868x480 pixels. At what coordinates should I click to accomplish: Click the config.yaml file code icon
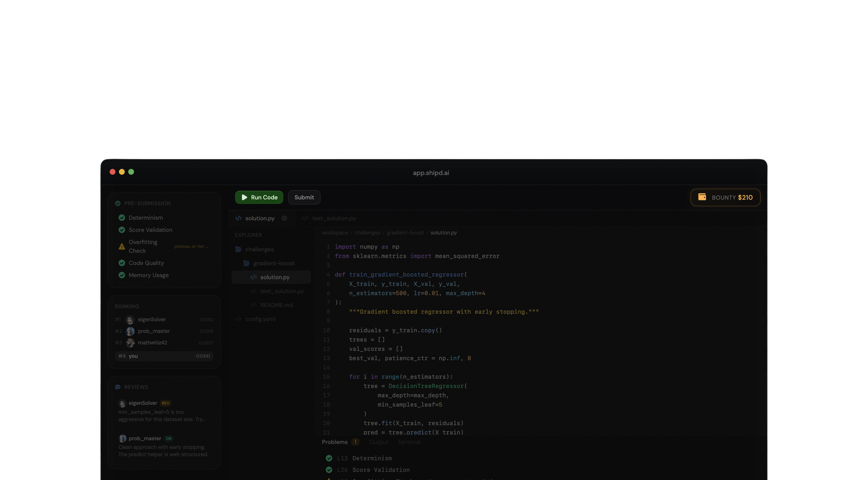pyautogui.click(x=238, y=319)
